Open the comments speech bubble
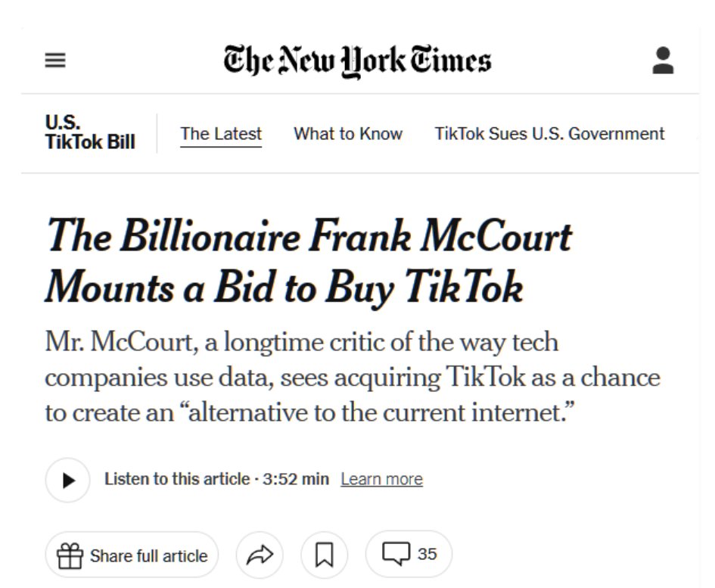 pyautogui.click(x=396, y=554)
